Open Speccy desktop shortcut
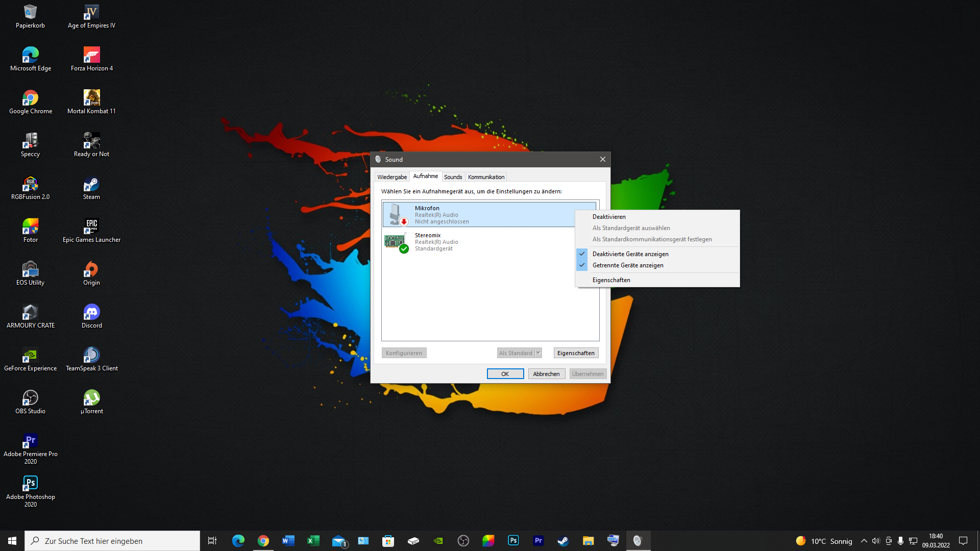 coord(30,141)
